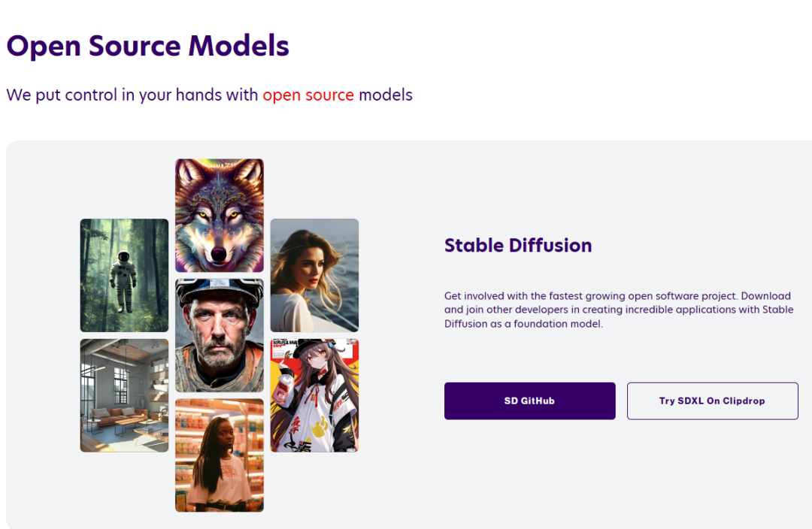Image resolution: width=812 pixels, height=529 pixels.
Task: View the woman in grocery store image
Action: pos(219,455)
